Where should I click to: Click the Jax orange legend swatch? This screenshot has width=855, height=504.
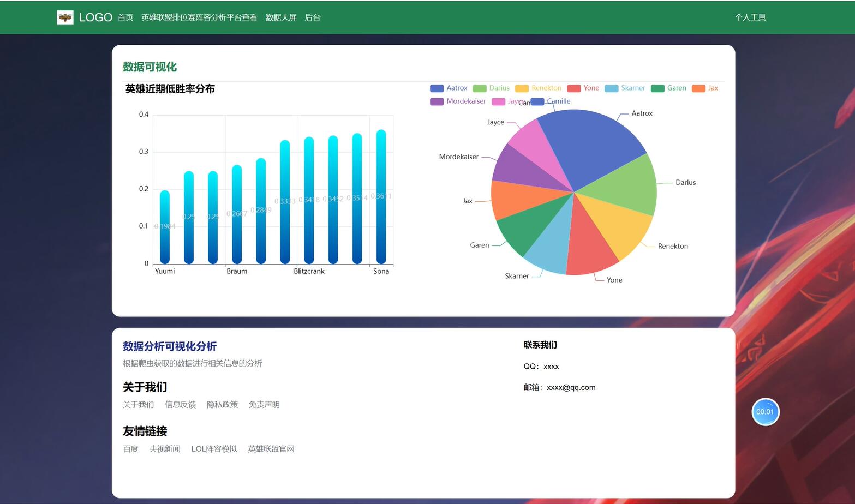coord(698,88)
